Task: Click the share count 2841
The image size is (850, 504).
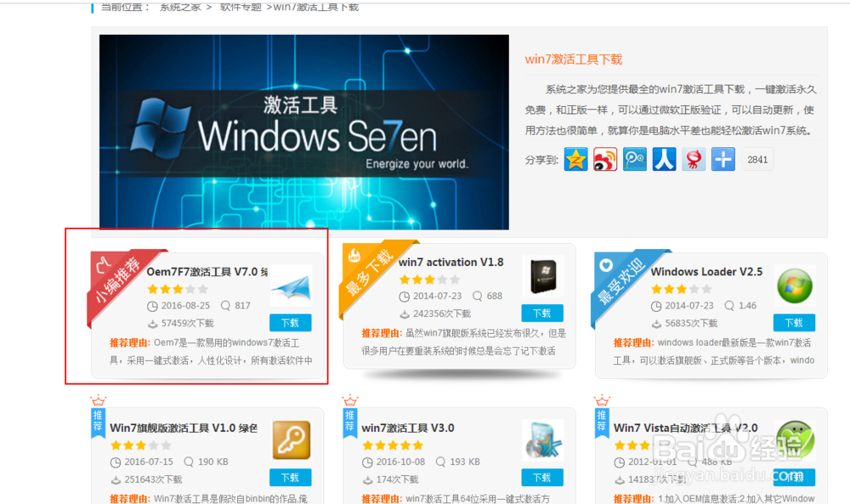Action: coord(757,159)
